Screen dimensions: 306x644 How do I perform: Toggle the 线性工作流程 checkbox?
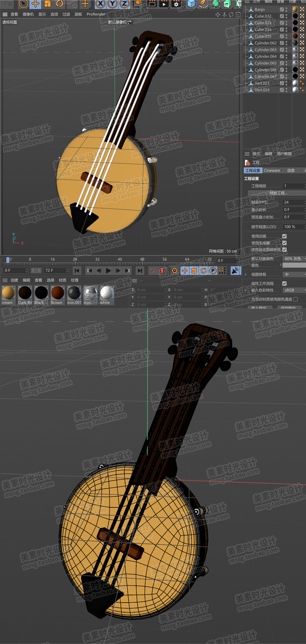(284, 283)
